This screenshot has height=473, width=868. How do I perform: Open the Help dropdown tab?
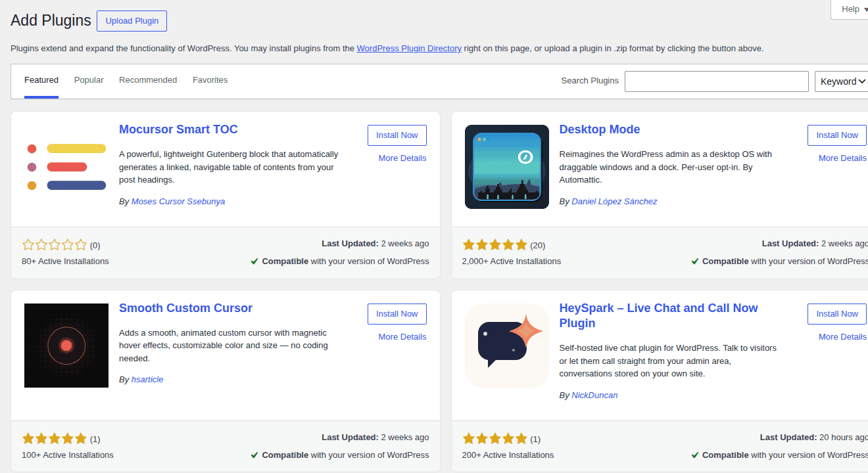coord(850,9)
